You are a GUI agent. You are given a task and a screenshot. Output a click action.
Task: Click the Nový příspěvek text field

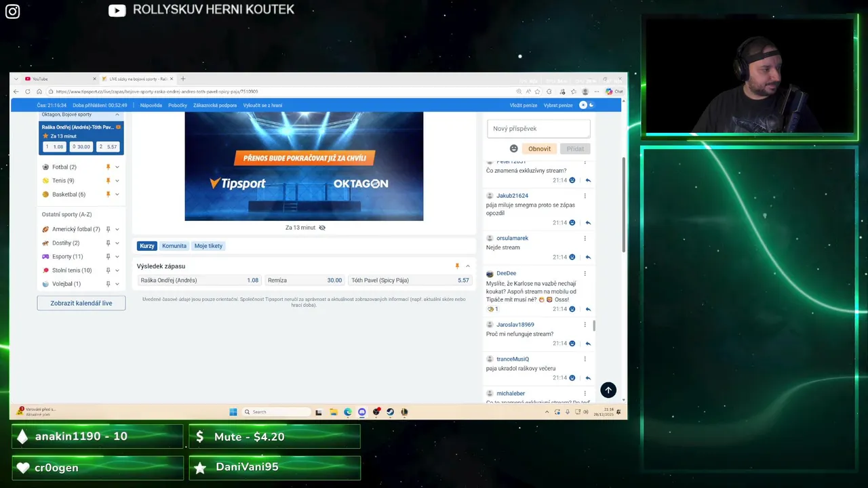538,129
